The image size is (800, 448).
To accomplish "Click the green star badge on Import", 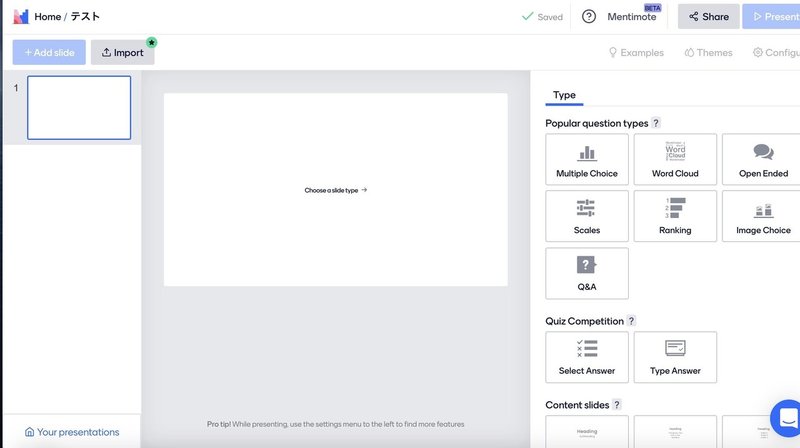I will click(152, 42).
